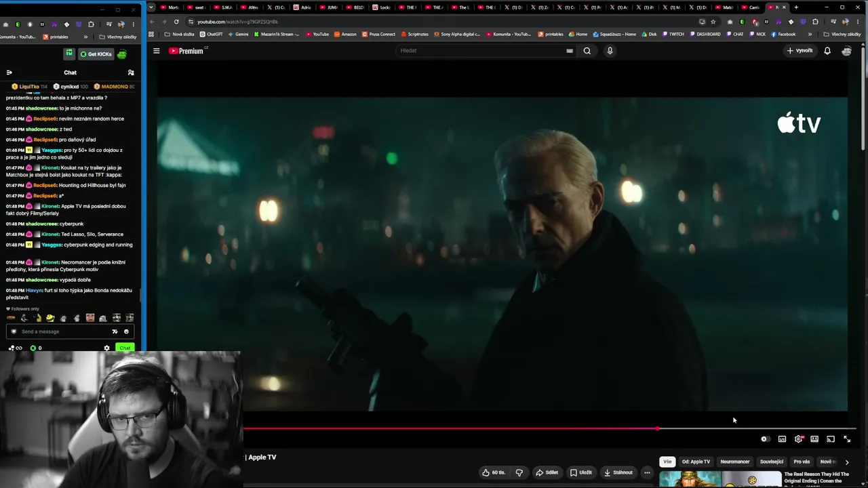Toggle autoplay switch in the player
Image resolution: width=868 pixels, height=488 pixels.
pos(764,439)
